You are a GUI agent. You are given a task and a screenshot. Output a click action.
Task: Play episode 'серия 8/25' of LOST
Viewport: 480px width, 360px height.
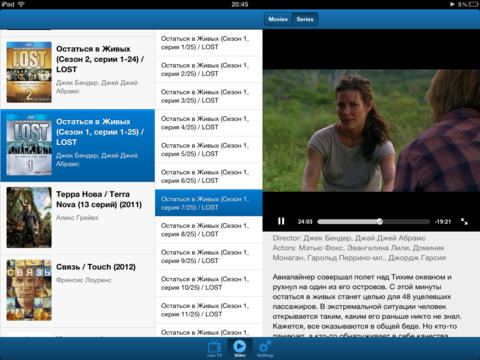209,230
